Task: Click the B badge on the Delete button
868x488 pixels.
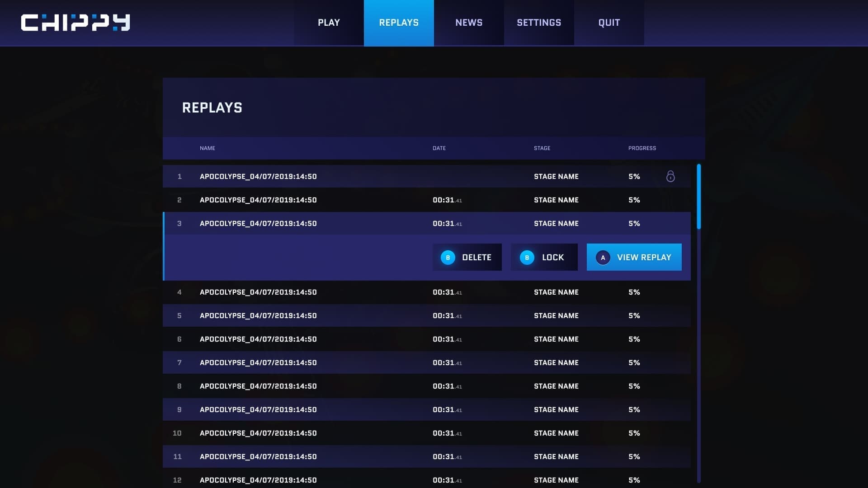Action: coord(448,257)
